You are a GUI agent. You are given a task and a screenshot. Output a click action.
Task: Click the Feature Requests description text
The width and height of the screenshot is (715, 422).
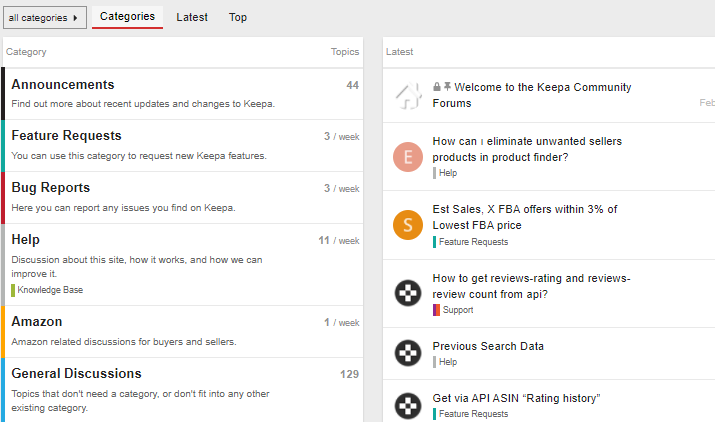click(139, 156)
